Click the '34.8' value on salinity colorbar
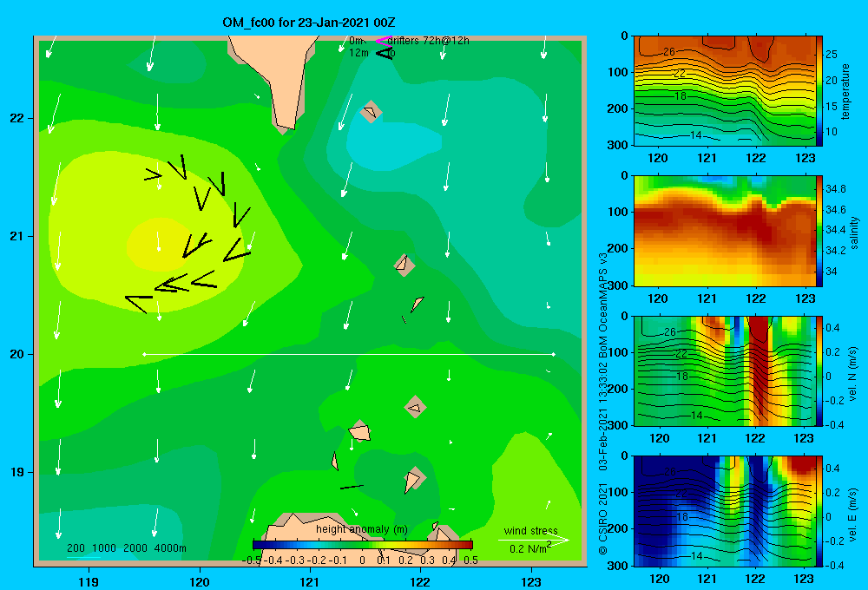 point(836,189)
